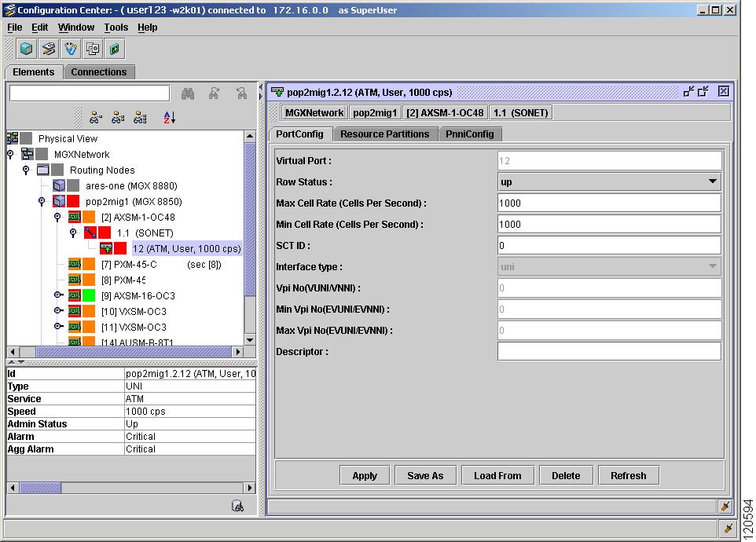Open the Help menu
756x542 pixels.
(x=148, y=27)
